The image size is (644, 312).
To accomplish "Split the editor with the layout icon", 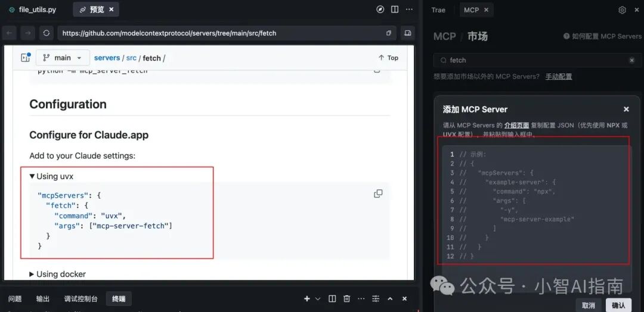I will click(x=395, y=10).
